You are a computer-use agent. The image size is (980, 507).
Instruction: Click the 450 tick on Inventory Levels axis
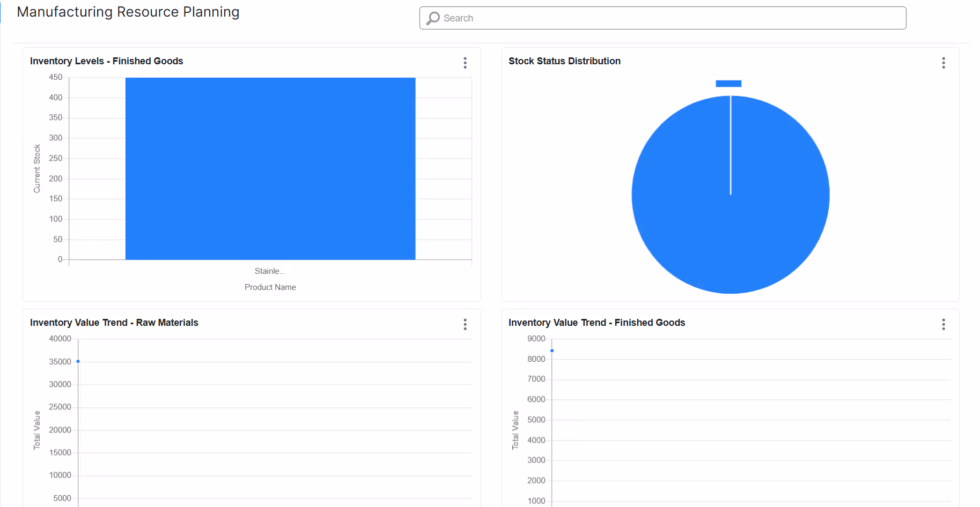pyautogui.click(x=56, y=77)
